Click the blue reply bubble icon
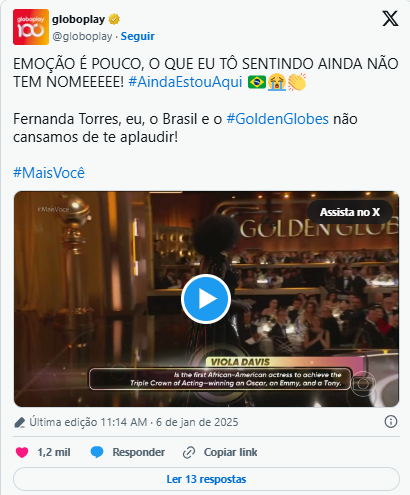410x495 pixels. [x=97, y=452]
